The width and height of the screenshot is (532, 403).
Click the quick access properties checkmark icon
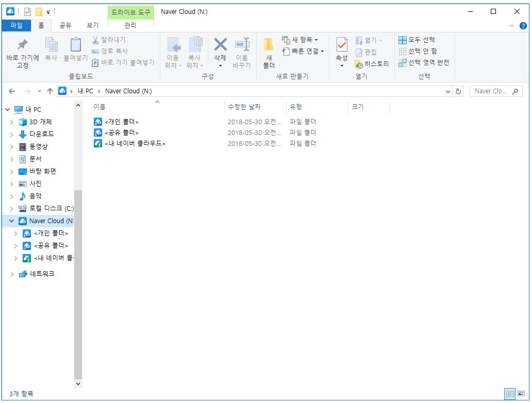click(x=27, y=12)
